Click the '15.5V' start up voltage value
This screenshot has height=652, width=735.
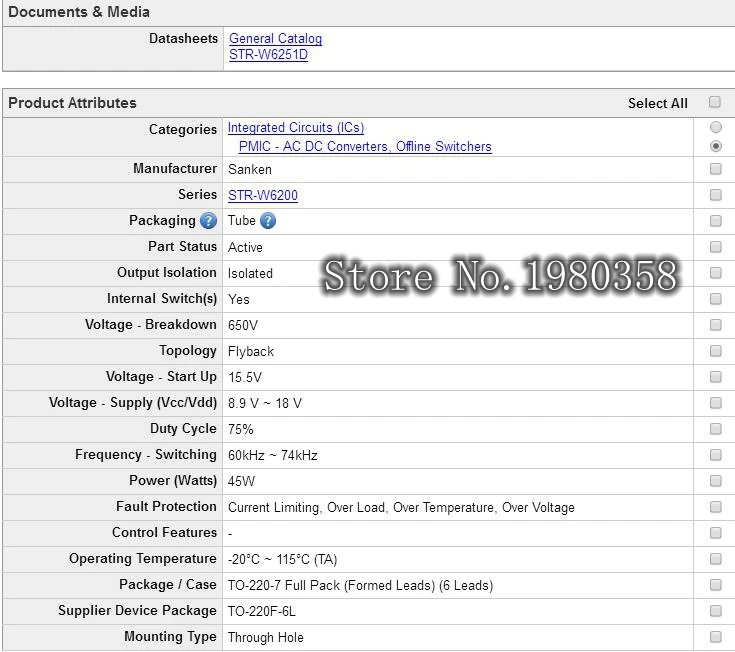click(x=245, y=377)
